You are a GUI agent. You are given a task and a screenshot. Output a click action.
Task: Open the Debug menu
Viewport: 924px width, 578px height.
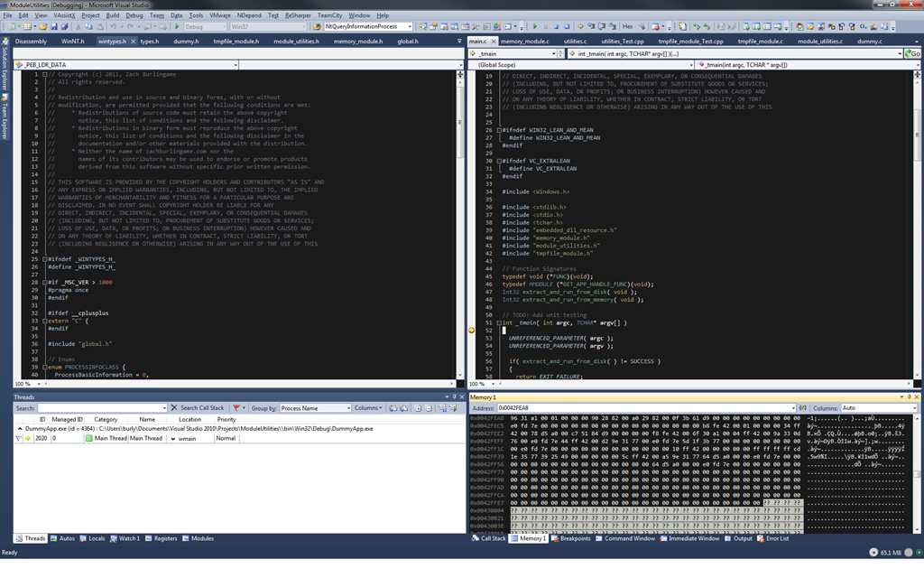pyautogui.click(x=134, y=15)
